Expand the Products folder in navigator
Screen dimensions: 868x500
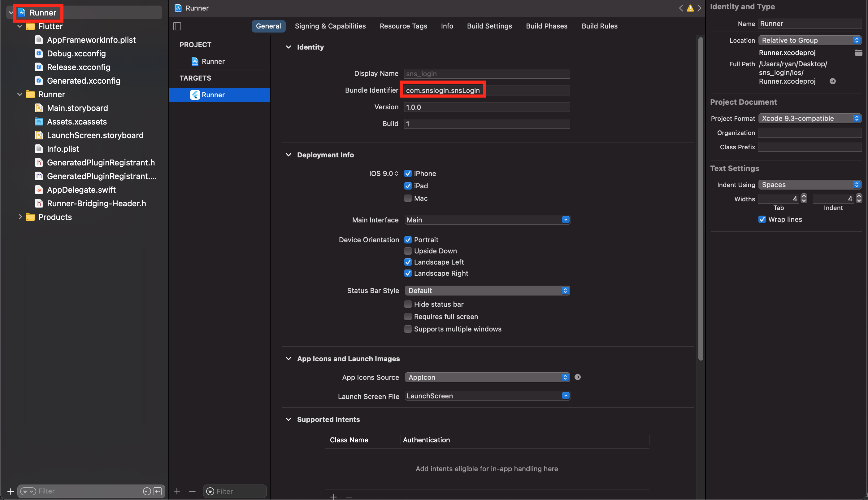[20, 217]
